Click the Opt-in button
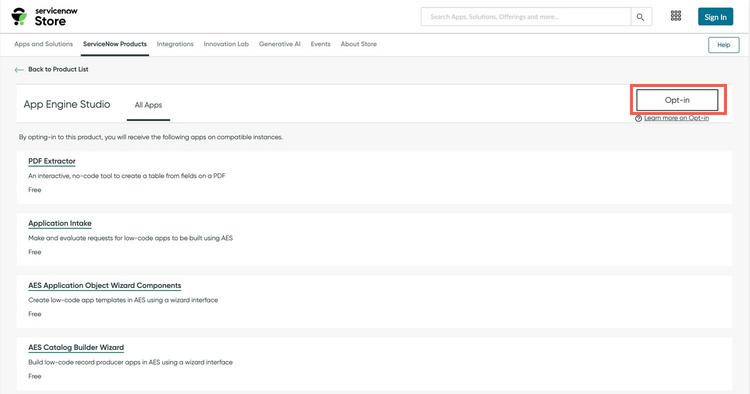This screenshot has height=394, width=750. coord(677,100)
